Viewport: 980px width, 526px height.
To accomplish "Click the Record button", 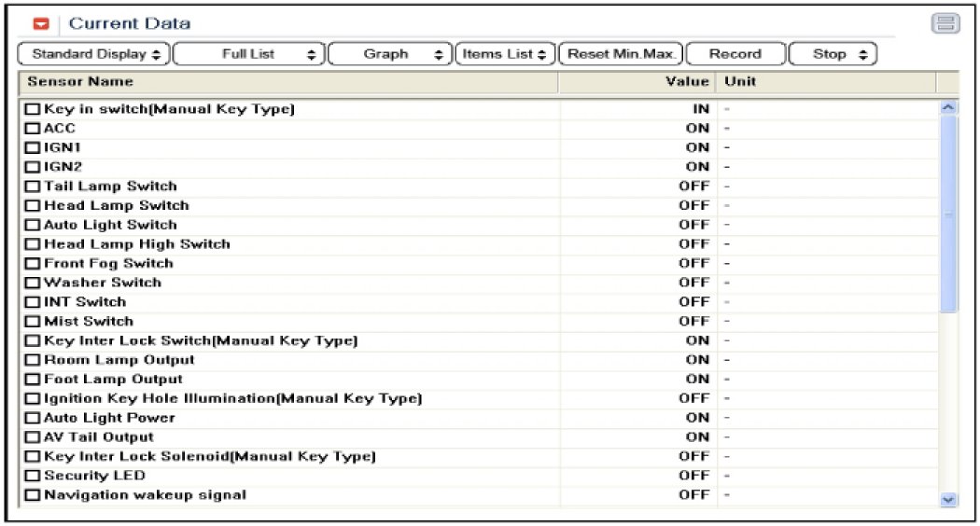I will (735, 54).
